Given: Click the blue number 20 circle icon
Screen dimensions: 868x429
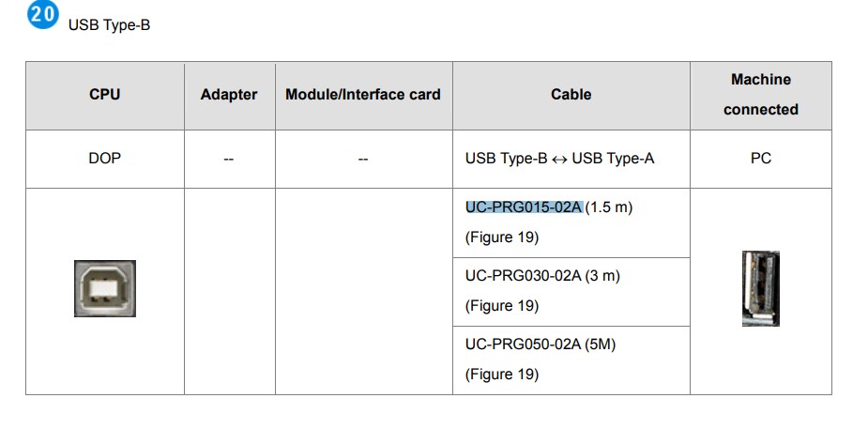Looking at the screenshot, I should pos(43,15).
